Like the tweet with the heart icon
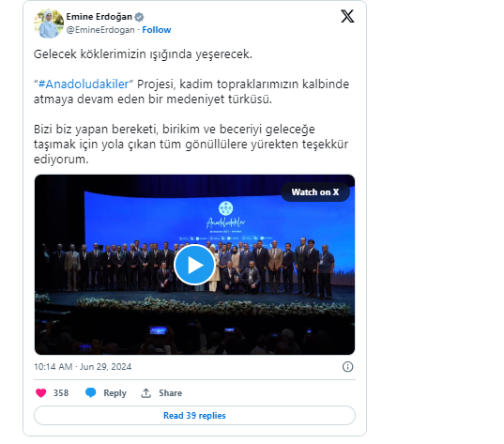 click(x=40, y=393)
